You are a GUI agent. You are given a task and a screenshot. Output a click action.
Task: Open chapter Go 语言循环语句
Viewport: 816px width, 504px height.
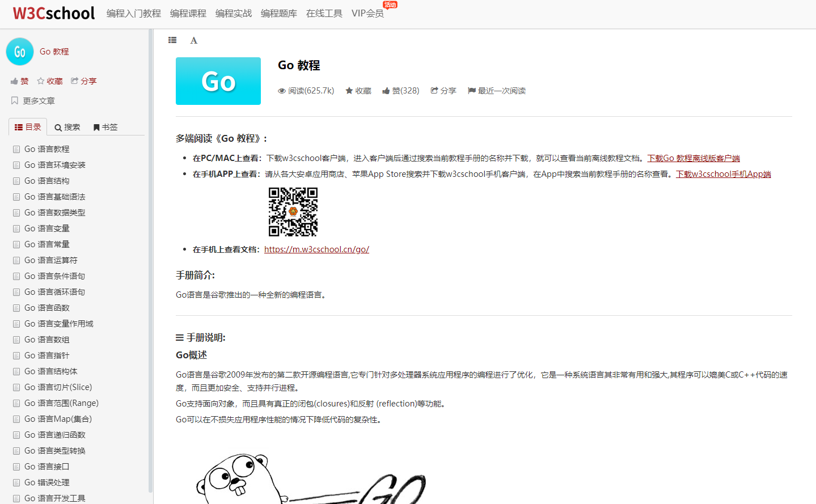click(x=55, y=292)
